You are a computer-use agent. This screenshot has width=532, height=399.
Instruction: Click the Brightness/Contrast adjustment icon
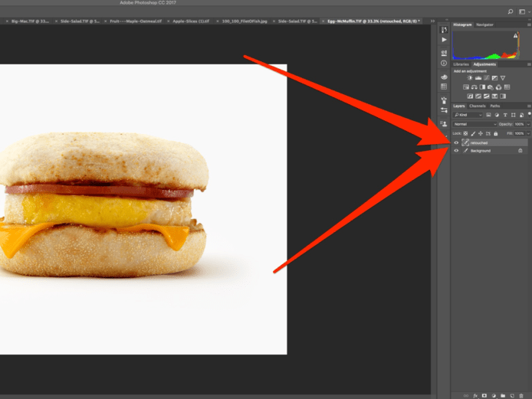469,78
